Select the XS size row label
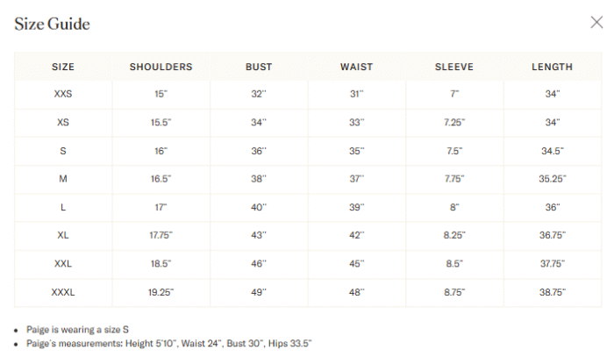 click(x=63, y=123)
